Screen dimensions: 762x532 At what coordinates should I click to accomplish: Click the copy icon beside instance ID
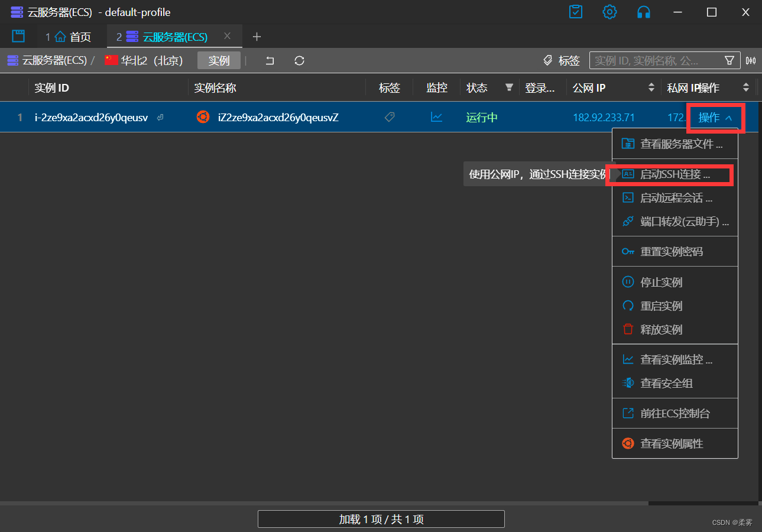click(x=160, y=118)
